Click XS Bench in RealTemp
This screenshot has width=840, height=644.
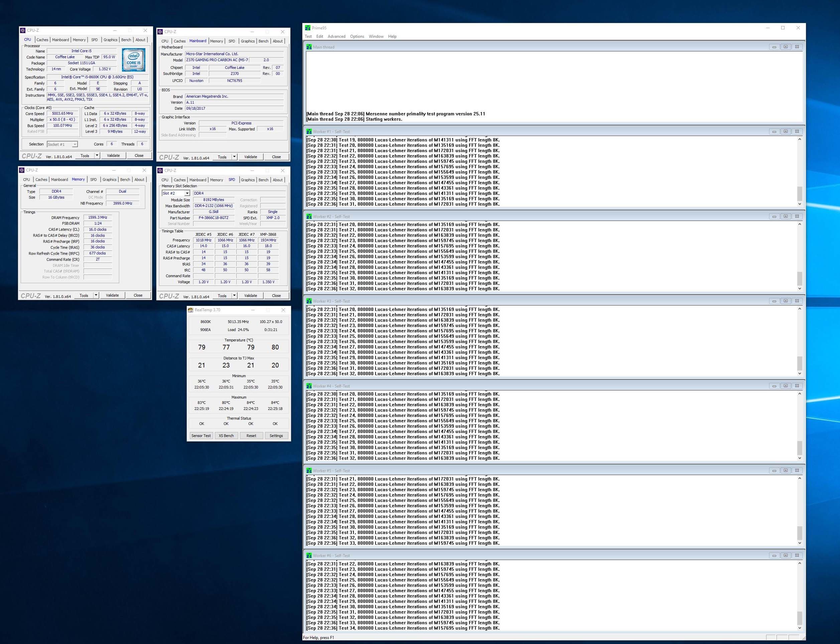(227, 435)
